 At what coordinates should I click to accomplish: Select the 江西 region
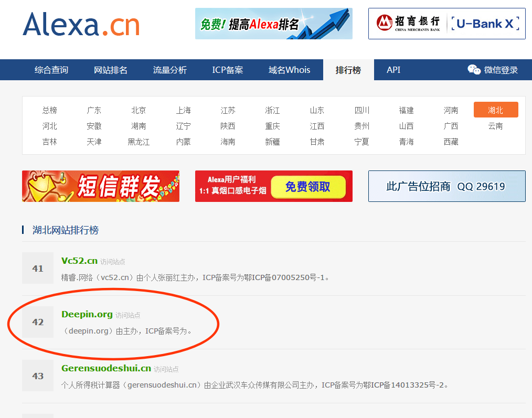pos(317,126)
